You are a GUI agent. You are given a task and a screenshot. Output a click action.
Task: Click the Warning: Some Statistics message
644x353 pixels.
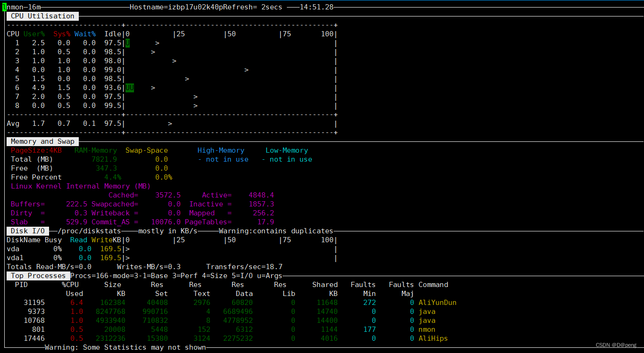pos(125,347)
